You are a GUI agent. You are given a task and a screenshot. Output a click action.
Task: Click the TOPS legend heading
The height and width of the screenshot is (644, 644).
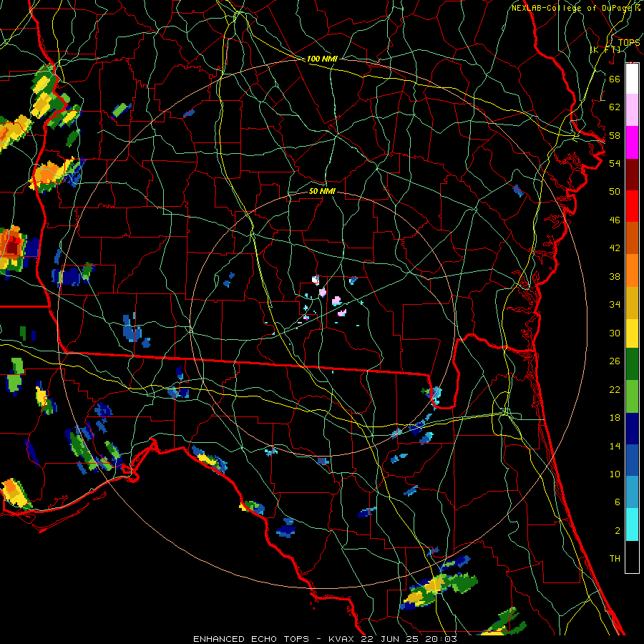click(629, 42)
